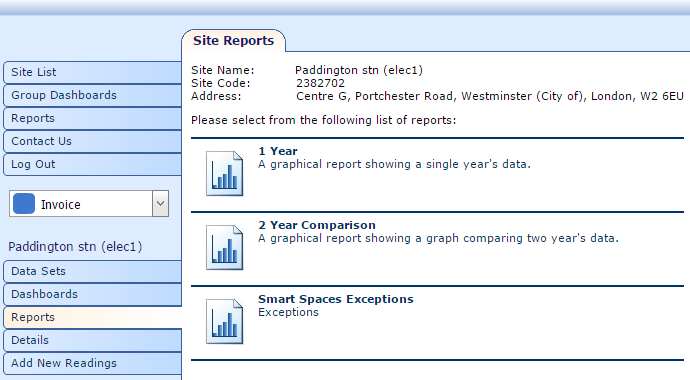Open site Dashboards menu item
Screen dimensions: 690x380
tap(92, 294)
